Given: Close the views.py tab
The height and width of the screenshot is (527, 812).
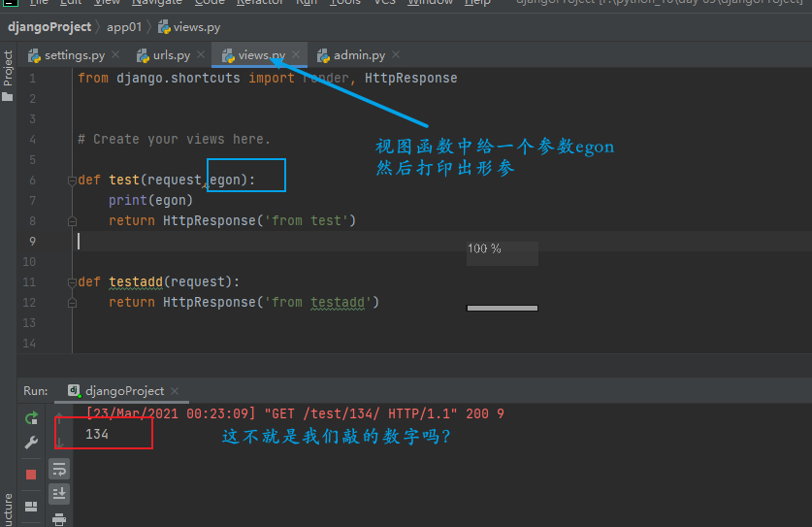Looking at the screenshot, I should [296, 54].
